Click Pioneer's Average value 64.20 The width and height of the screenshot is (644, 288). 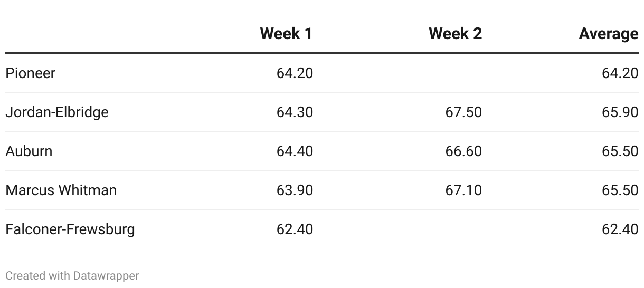(620, 73)
